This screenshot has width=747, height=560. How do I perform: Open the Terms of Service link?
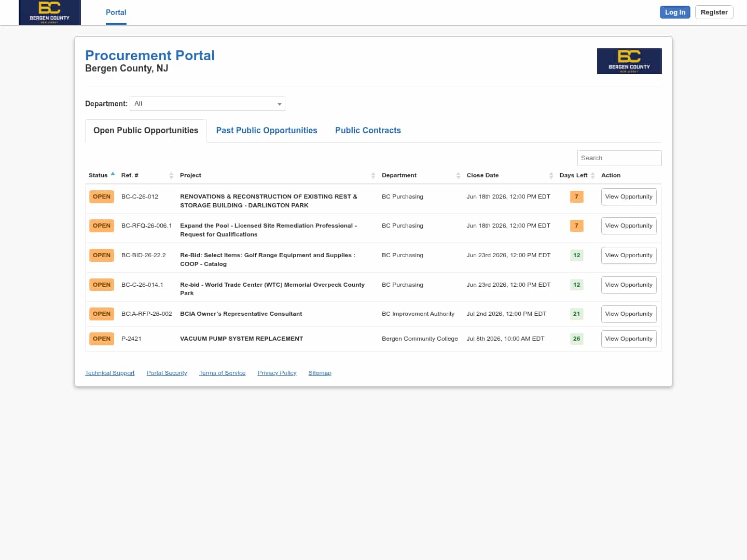pyautogui.click(x=222, y=373)
